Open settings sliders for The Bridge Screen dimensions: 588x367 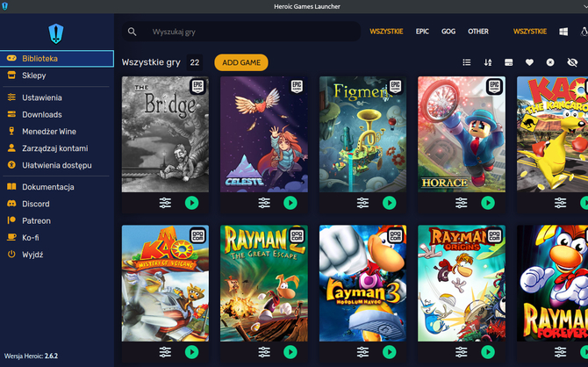(x=165, y=203)
